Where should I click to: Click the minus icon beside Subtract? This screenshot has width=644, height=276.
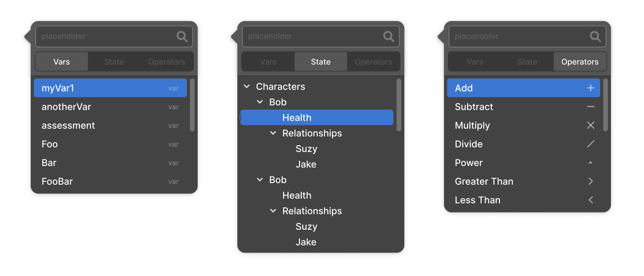click(590, 107)
